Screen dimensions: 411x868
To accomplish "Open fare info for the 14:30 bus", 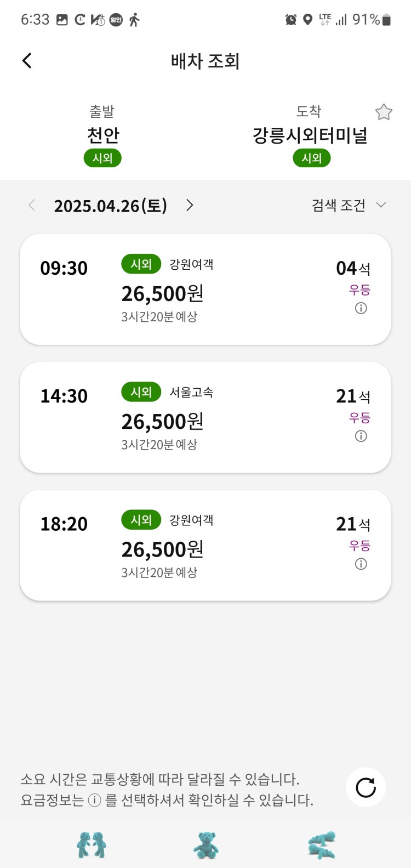I will click(361, 436).
